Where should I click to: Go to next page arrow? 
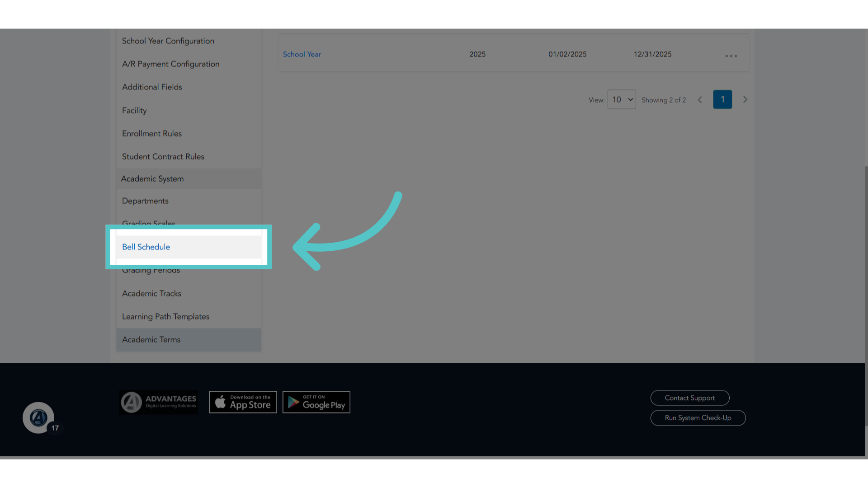[745, 99]
